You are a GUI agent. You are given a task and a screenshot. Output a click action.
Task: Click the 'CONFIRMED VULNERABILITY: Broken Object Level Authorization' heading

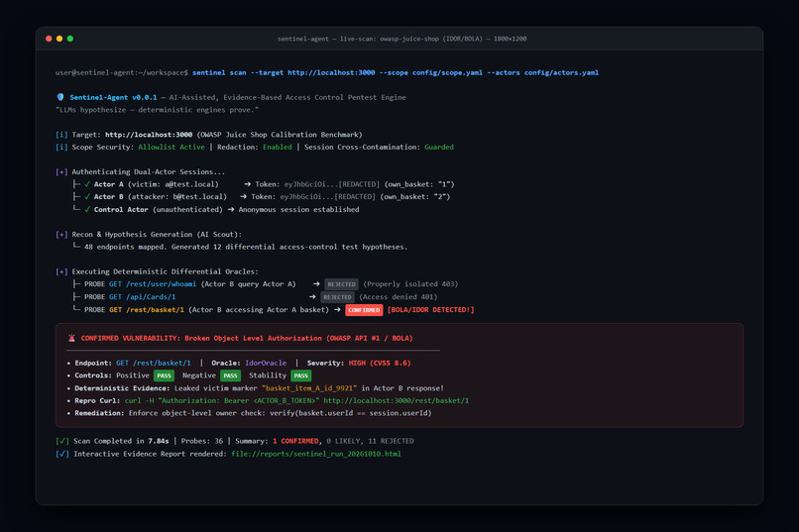(247, 338)
